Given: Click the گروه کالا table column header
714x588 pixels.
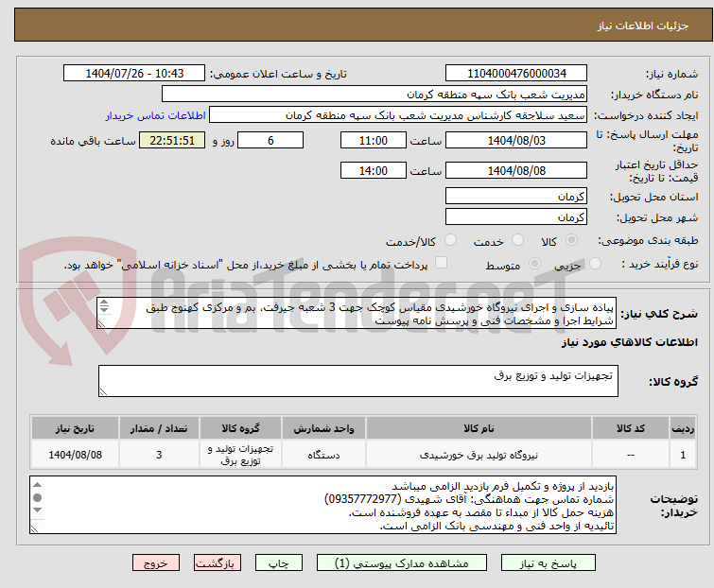Looking at the screenshot, I should tap(240, 428).
